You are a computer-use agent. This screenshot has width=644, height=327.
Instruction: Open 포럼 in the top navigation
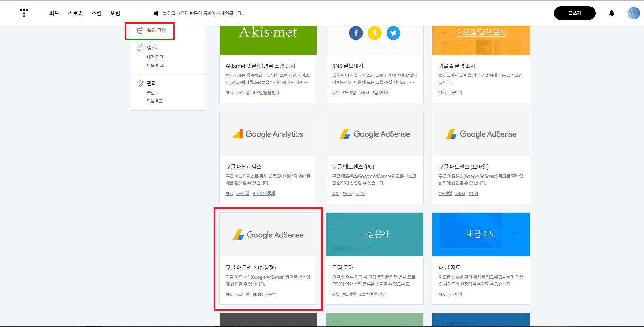click(115, 13)
